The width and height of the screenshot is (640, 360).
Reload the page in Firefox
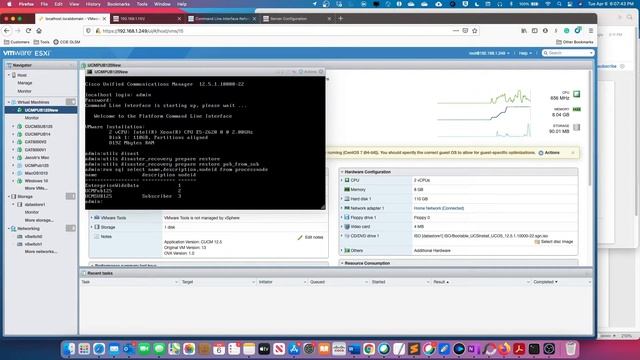click(28, 31)
